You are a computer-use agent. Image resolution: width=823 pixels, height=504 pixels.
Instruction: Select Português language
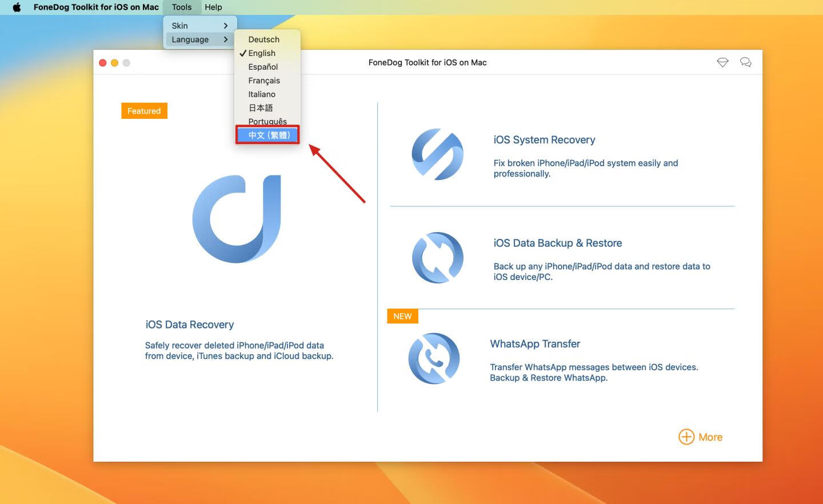point(267,121)
